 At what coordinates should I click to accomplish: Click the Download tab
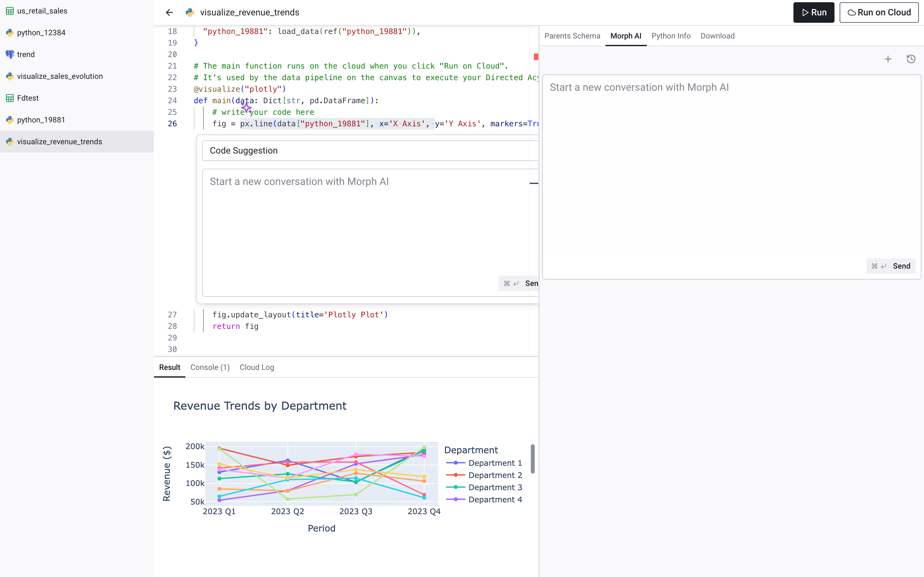click(718, 35)
